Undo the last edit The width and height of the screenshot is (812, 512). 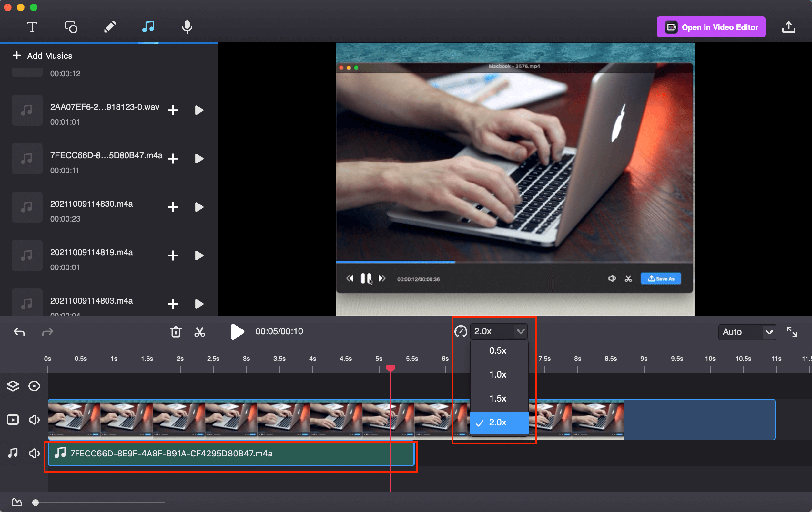19,332
